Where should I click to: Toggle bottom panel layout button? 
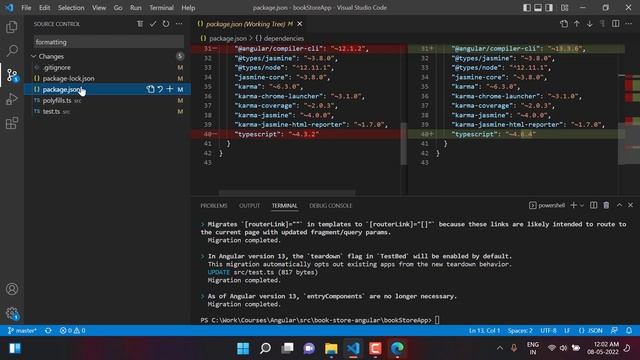coord(538,8)
